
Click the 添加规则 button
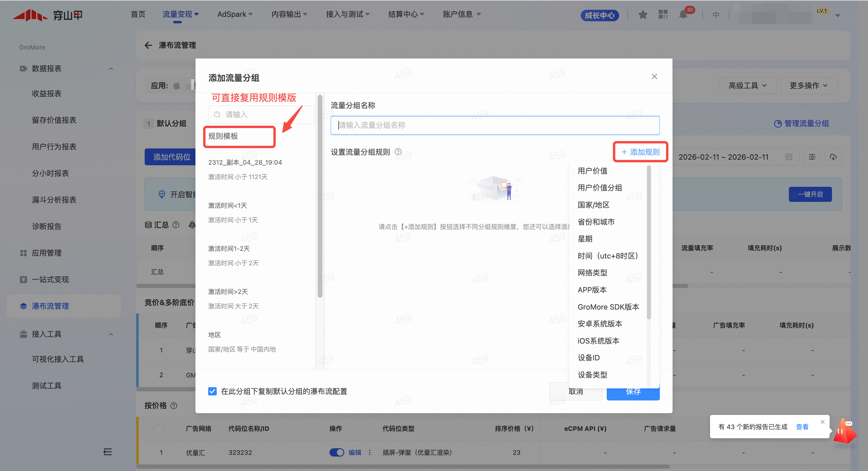click(640, 152)
